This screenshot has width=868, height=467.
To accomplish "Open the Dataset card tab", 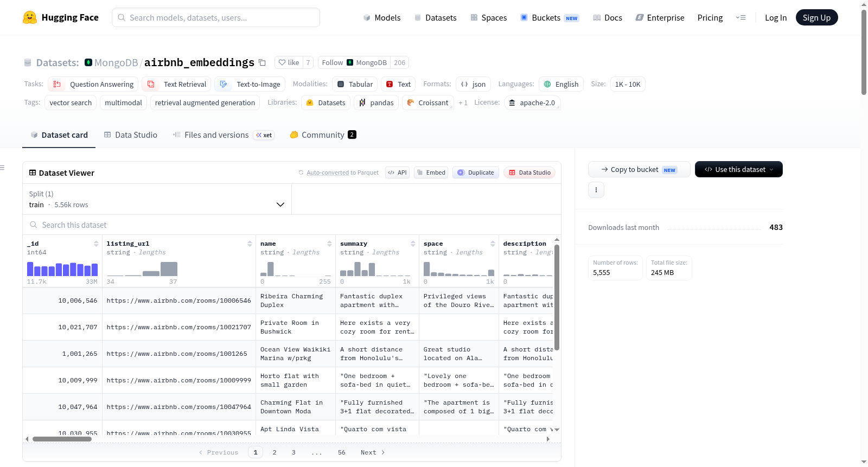I will [x=59, y=135].
